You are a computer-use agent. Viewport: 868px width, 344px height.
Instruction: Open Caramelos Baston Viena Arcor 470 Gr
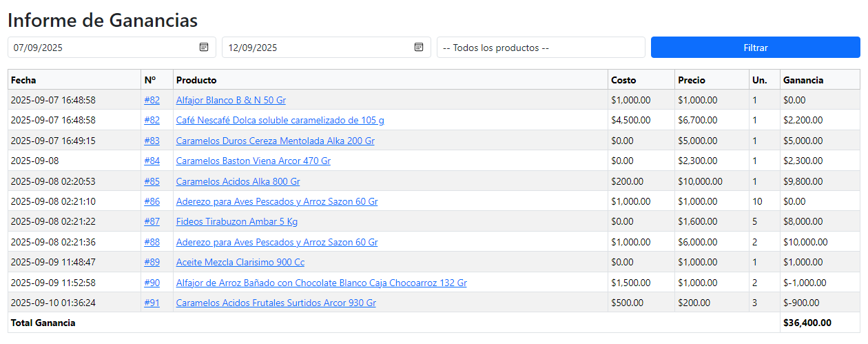click(x=253, y=161)
